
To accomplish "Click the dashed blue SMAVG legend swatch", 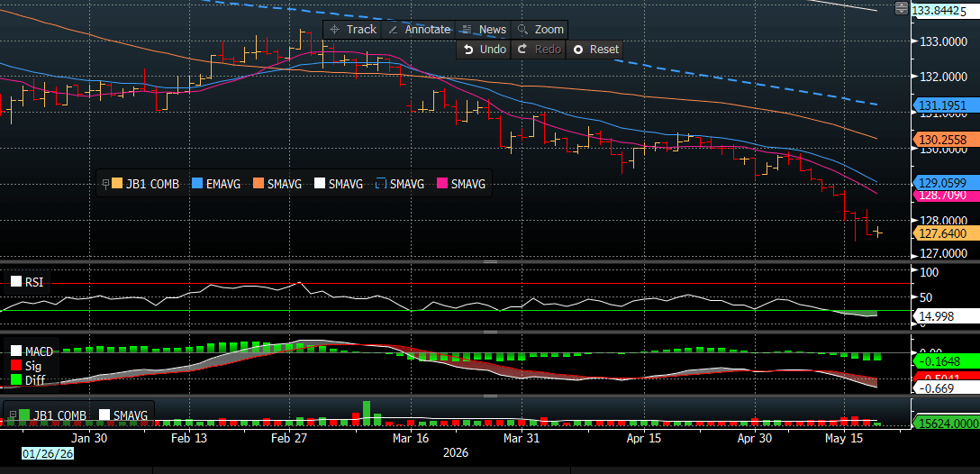I will click(x=380, y=184).
